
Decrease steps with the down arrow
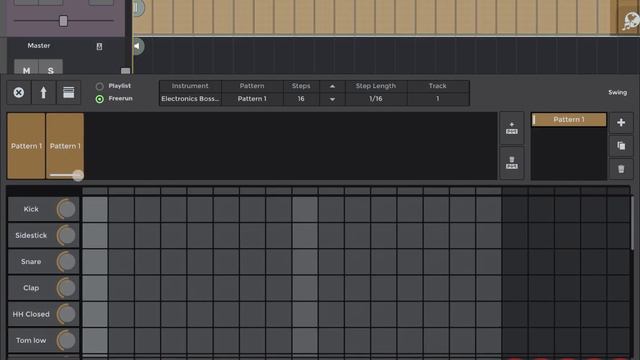(332, 99)
